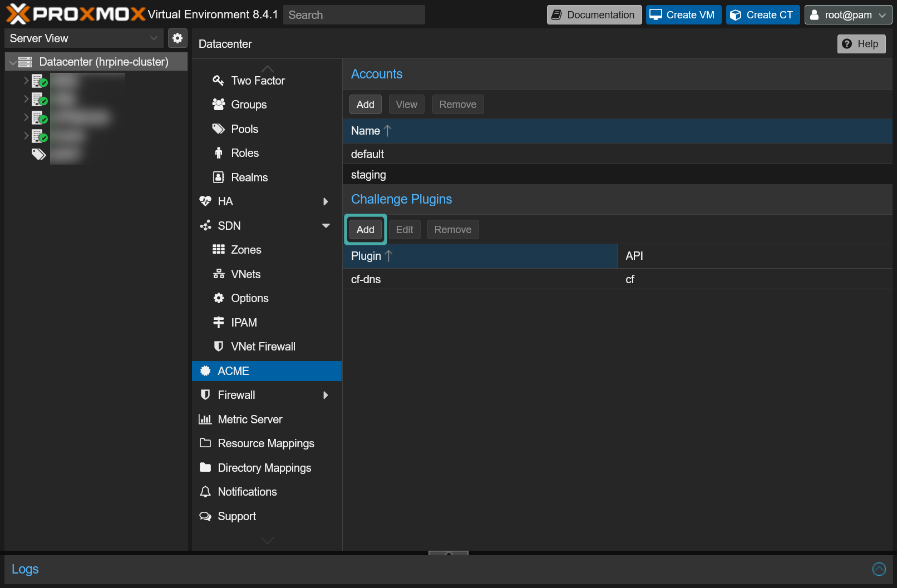Click the SDN Options gear icon

219,298
